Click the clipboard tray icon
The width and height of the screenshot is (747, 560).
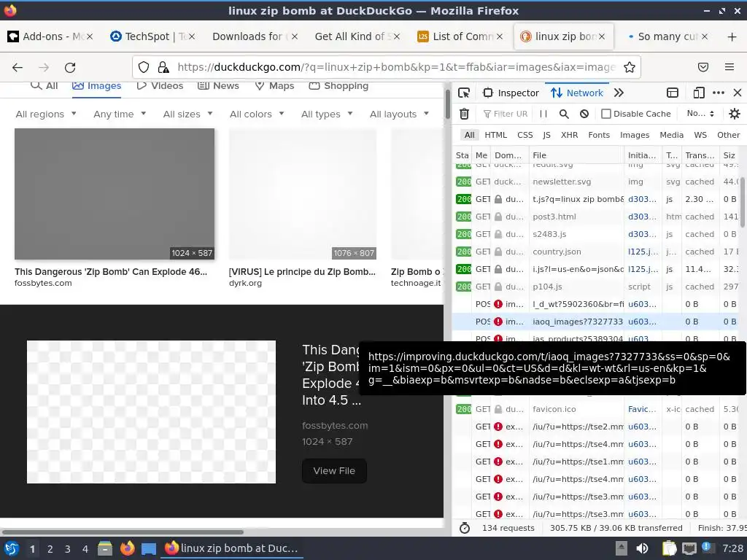coord(670,548)
